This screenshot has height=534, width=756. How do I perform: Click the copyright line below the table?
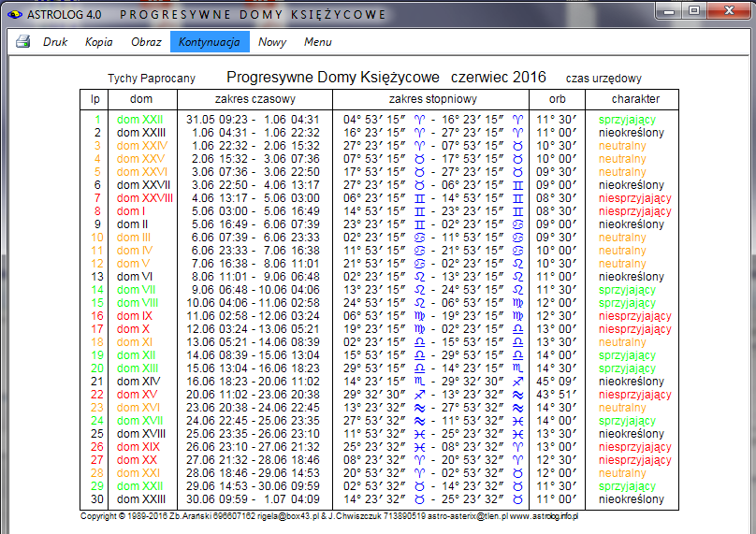point(329,516)
